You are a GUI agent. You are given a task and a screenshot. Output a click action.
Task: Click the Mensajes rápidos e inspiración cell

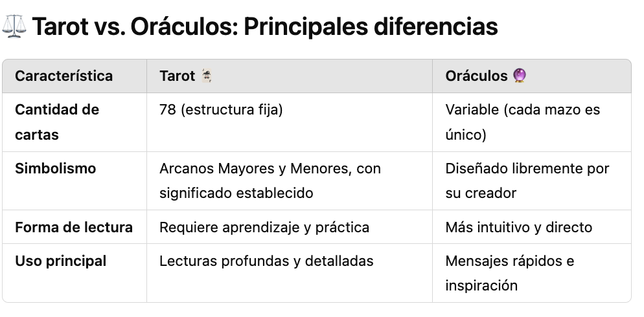pyautogui.click(x=510, y=273)
